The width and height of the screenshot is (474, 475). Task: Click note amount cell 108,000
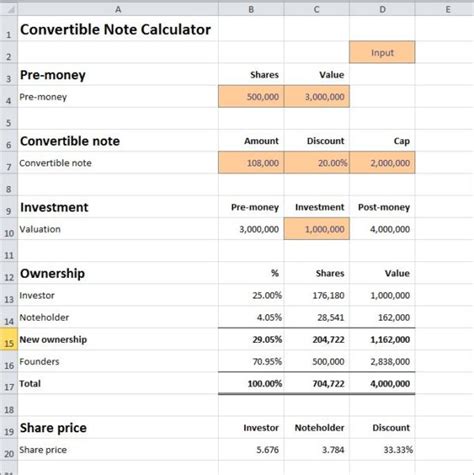(x=251, y=163)
